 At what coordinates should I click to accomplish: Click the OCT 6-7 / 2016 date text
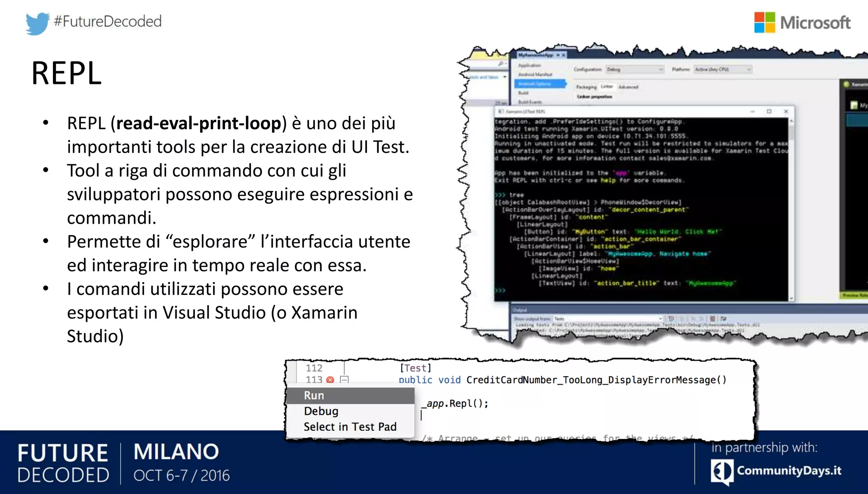tap(181, 475)
